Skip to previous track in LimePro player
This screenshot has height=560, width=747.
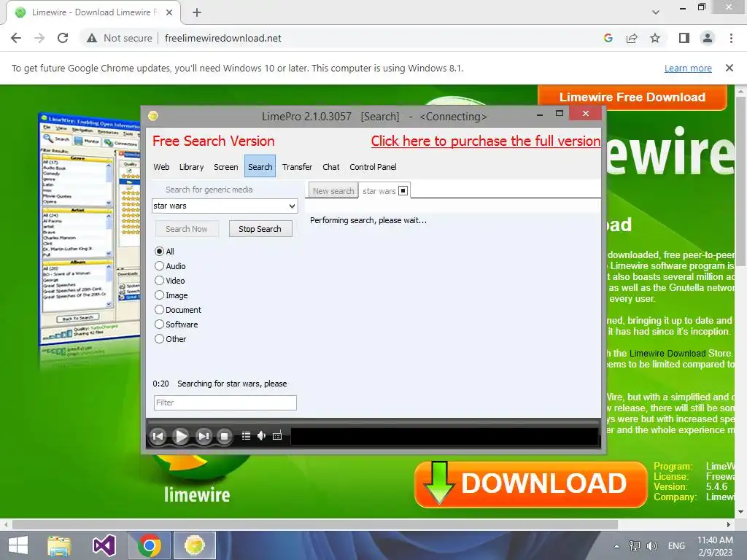(158, 436)
